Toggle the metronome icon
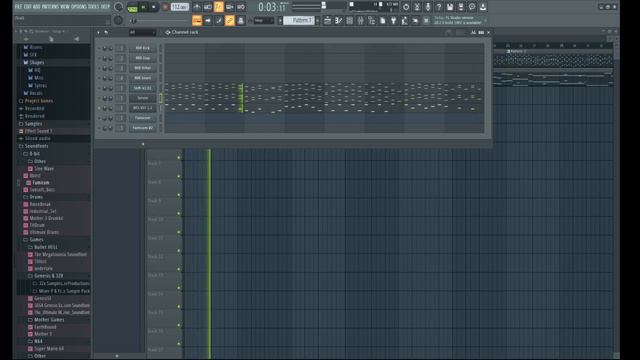 click(197, 7)
